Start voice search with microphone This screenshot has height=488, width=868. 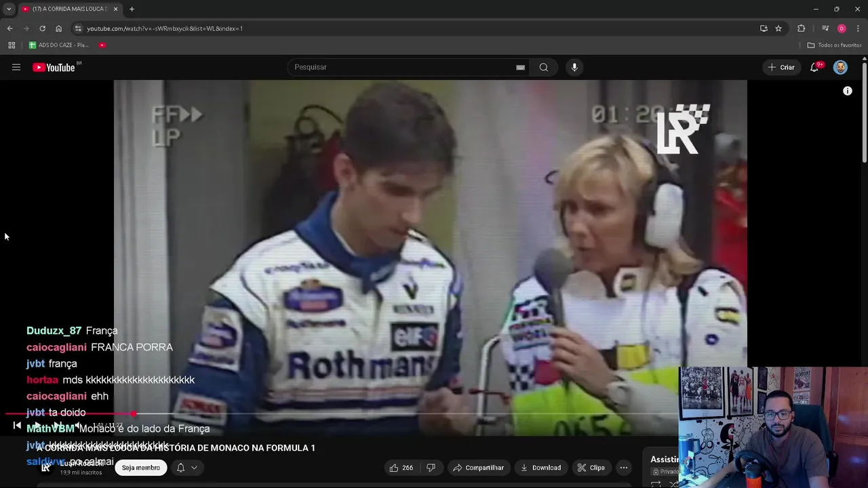tap(574, 67)
